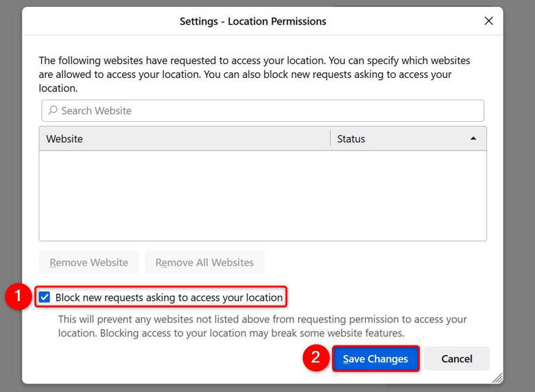Click the Settings - Location Permissions title

pos(253,21)
